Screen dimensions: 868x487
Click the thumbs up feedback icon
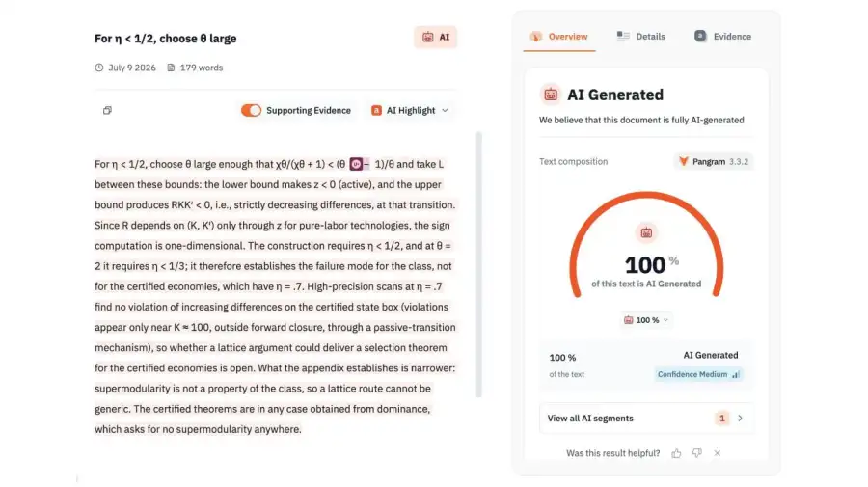coord(676,453)
